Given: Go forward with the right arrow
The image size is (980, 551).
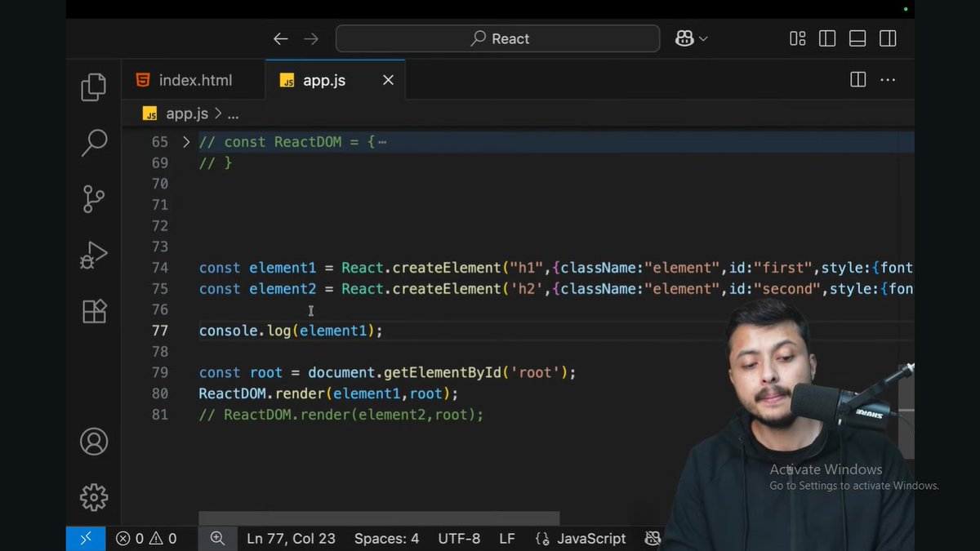Looking at the screenshot, I should (x=311, y=38).
